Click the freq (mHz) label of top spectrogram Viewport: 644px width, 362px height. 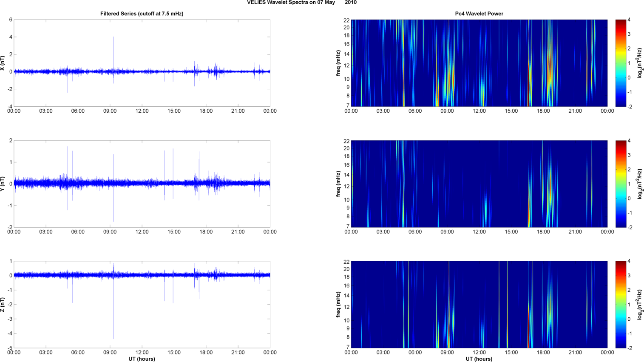coord(338,63)
